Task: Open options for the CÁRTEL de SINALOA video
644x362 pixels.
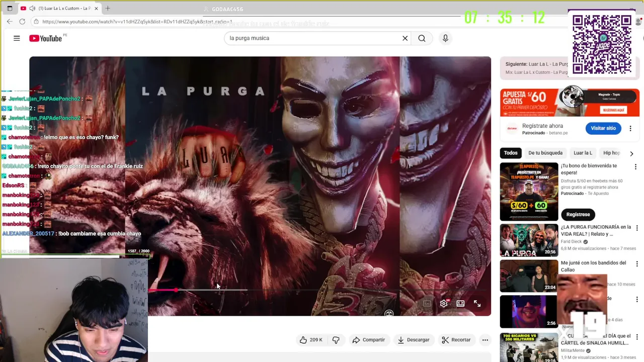Action: pyautogui.click(x=637, y=337)
